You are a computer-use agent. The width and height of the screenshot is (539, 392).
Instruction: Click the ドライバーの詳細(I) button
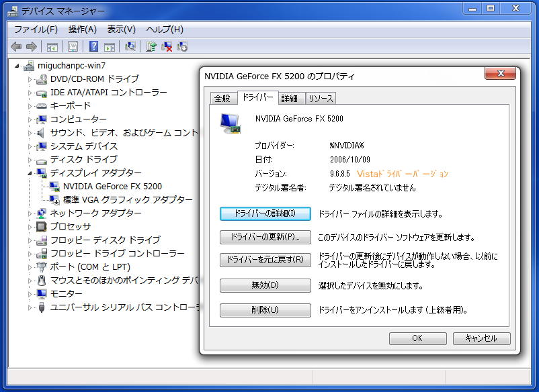(x=265, y=213)
